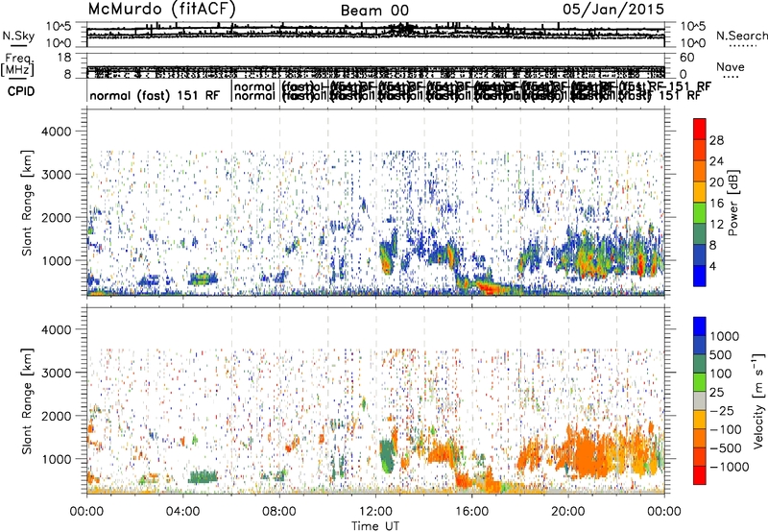768x532 pixels.
Task: Click the "20:00" time tick label
Action: tap(568, 512)
